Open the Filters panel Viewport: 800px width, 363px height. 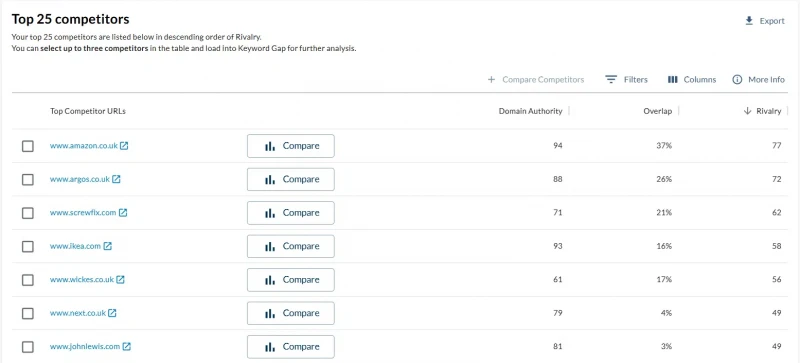[626, 80]
